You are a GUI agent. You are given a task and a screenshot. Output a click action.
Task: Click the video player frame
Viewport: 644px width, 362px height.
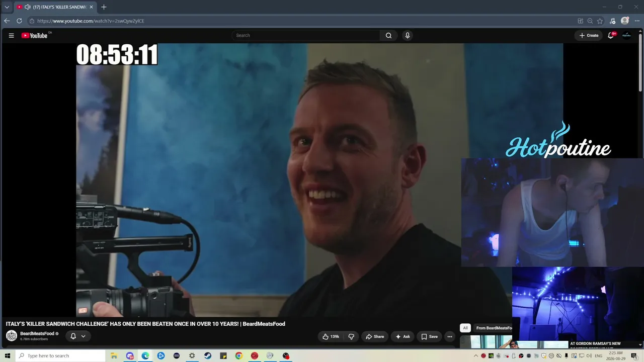pos(319,180)
